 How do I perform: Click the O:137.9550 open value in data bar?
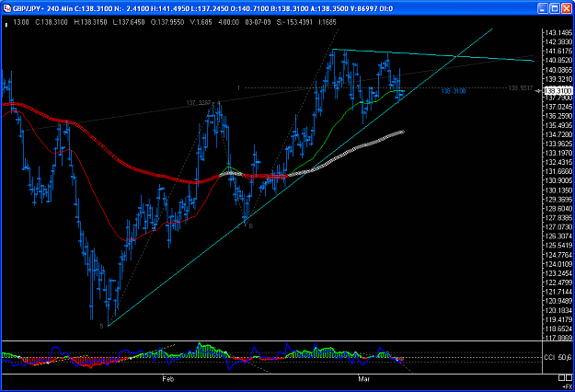(167, 22)
